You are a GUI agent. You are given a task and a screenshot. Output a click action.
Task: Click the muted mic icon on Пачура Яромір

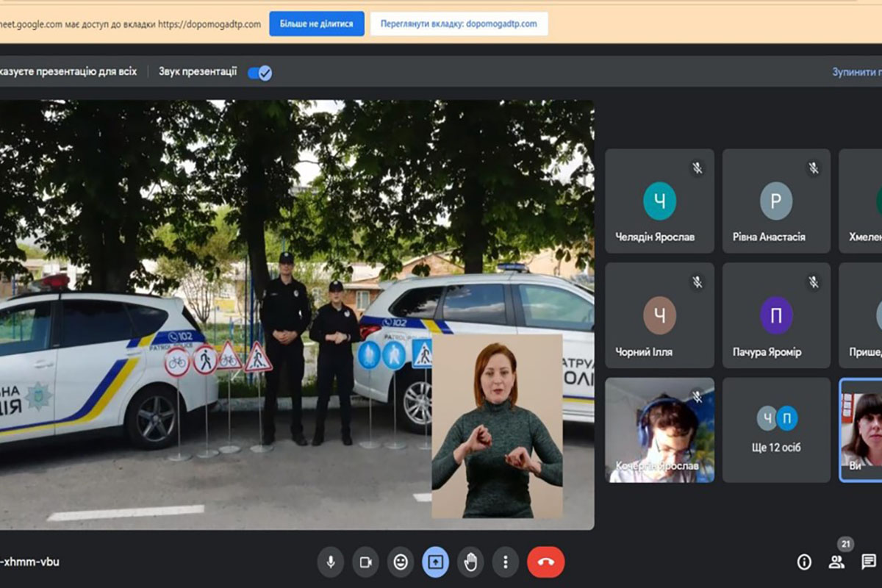(x=814, y=282)
